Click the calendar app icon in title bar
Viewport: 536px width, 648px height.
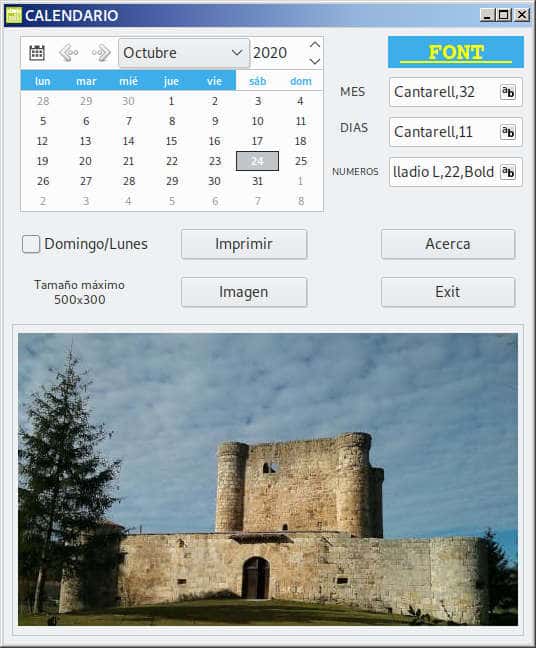point(14,15)
